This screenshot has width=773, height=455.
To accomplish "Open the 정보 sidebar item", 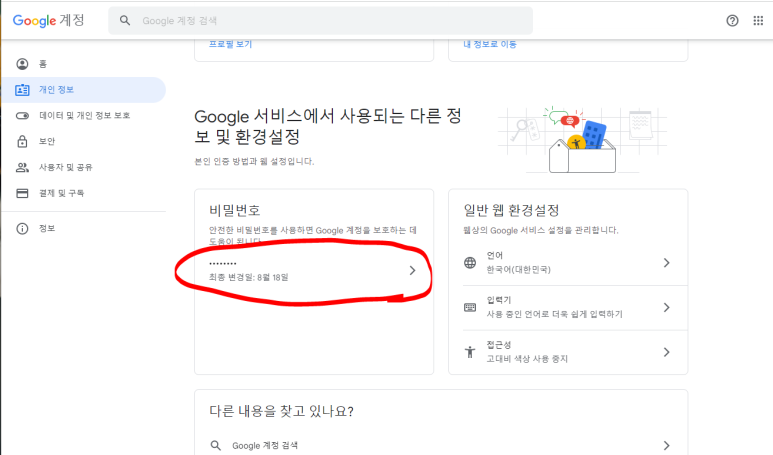I will [x=83, y=228].
